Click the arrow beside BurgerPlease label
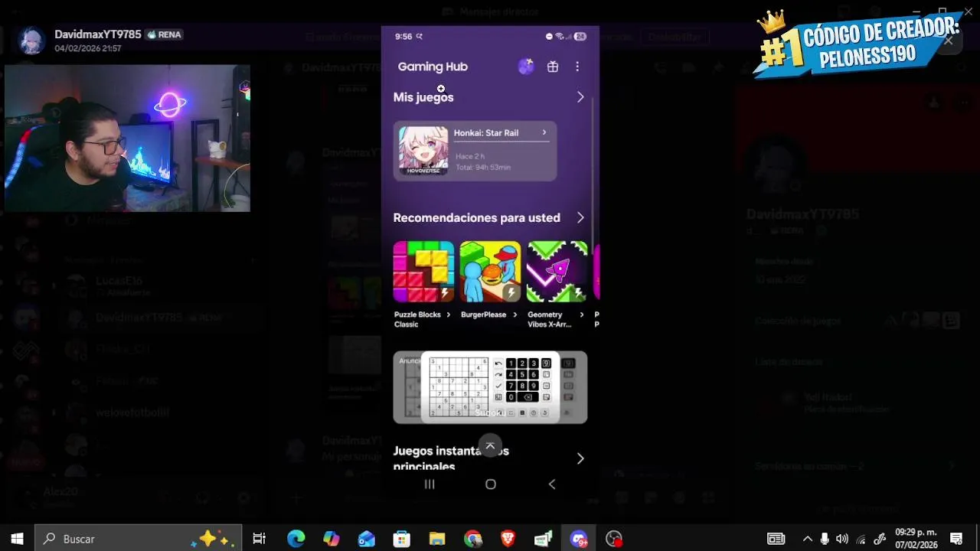This screenshot has width=980, height=551. (x=514, y=315)
